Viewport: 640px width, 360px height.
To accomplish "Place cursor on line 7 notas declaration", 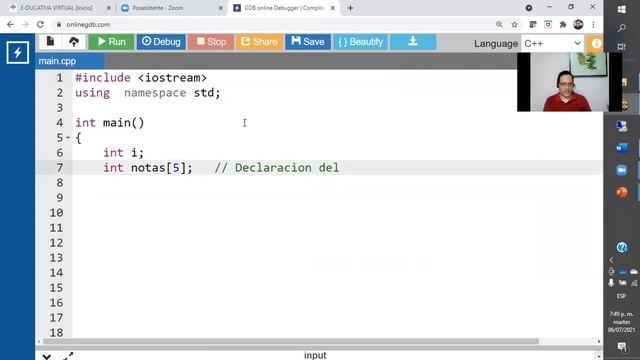I will 148,168.
